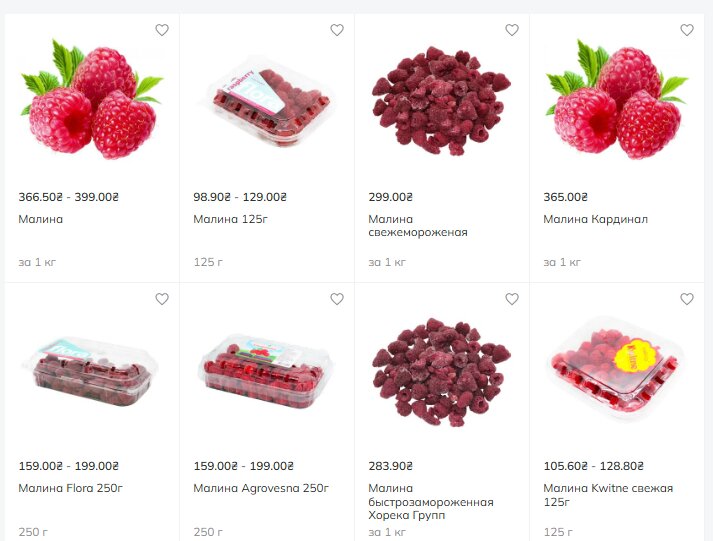Image resolution: width=713 pixels, height=541 pixels.
Task: Open the Малина 125г product link
Action: click(231, 219)
